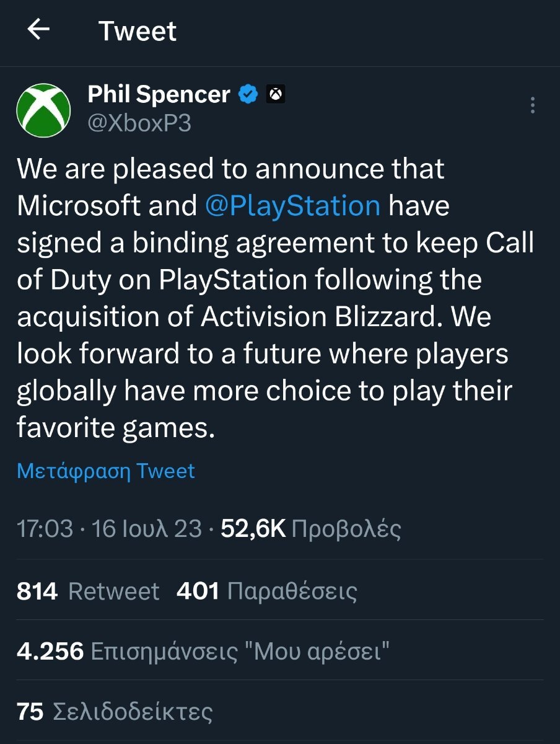Click the blue verified checkmark badge
Viewport: 560px width, 744px height.
pyautogui.click(x=248, y=95)
